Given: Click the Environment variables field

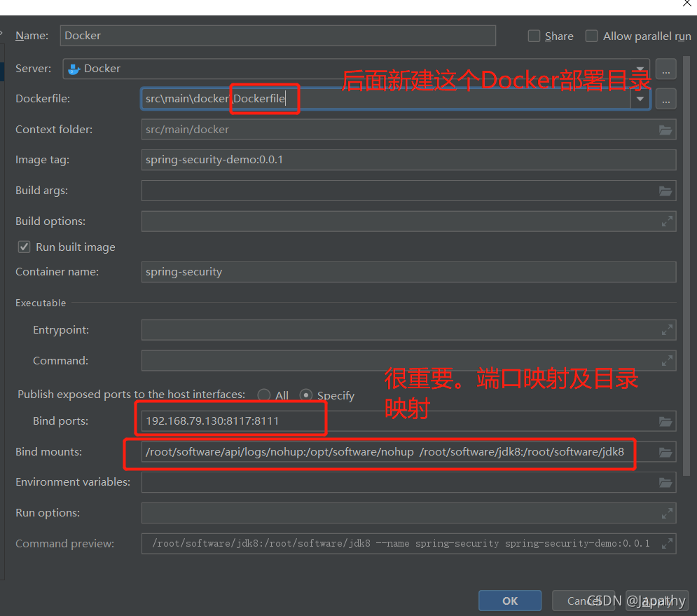Looking at the screenshot, I should [408, 482].
